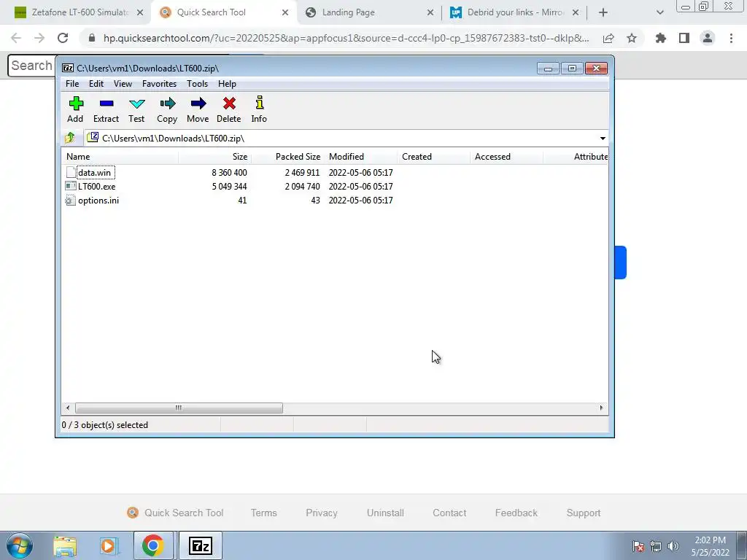Open Action Center flag in tray
The width and height of the screenshot is (747, 560).
[638, 546]
